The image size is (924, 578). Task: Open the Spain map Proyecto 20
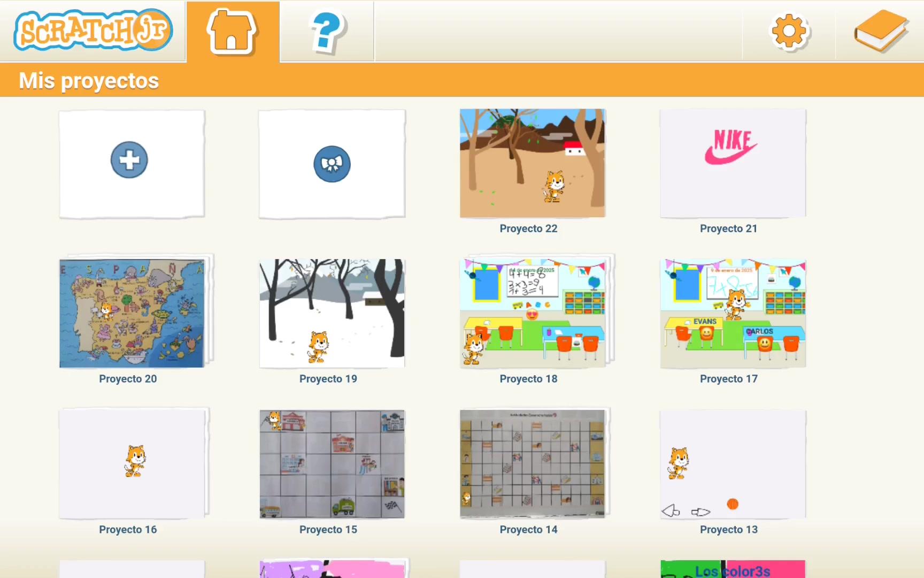(132, 314)
